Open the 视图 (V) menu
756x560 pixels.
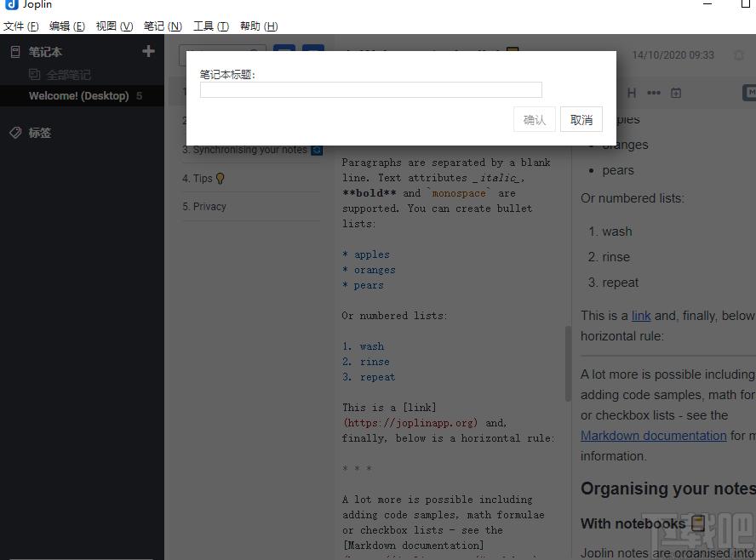pyautogui.click(x=114, y=26)
